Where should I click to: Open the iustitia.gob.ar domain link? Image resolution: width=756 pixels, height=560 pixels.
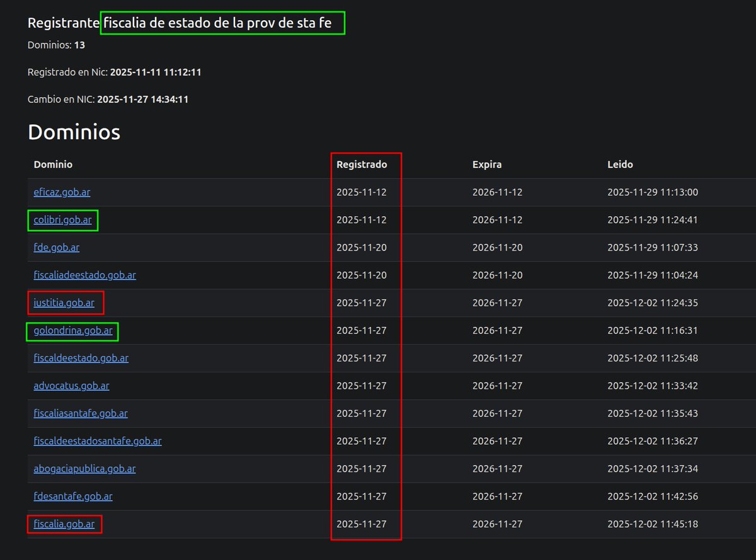pyautogui.click(x=65, y=303)
